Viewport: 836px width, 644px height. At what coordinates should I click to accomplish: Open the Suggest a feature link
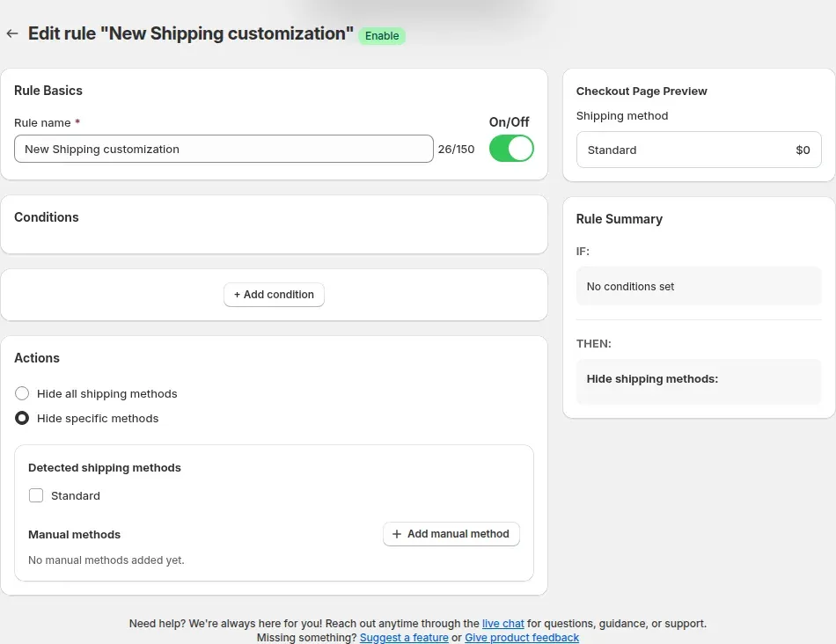click(x=404, y=638)
